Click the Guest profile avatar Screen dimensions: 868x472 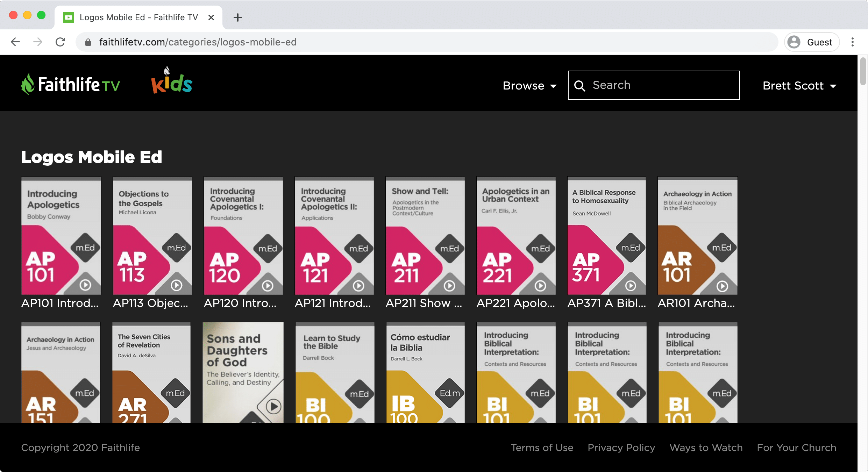794,42
